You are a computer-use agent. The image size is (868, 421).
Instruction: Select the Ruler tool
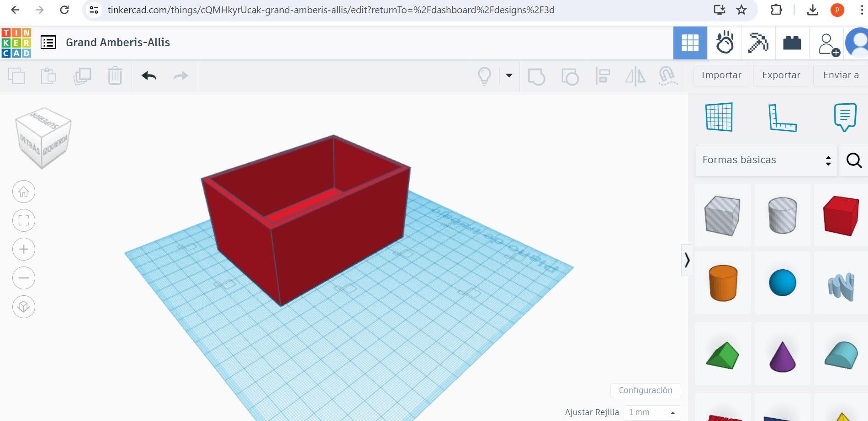pos(782,118)
